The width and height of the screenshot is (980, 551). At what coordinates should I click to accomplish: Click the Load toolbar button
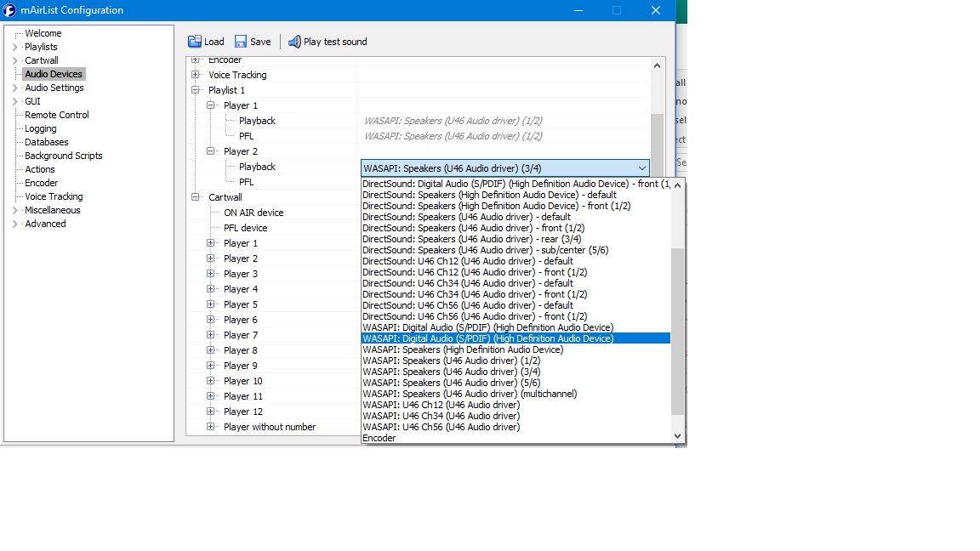(x=206, y=42)
